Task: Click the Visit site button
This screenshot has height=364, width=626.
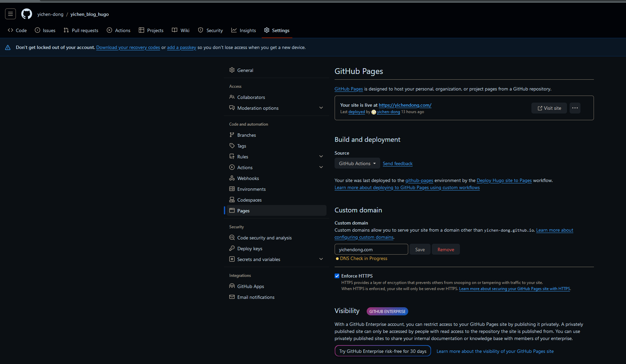Action: (x=549, y=108)
